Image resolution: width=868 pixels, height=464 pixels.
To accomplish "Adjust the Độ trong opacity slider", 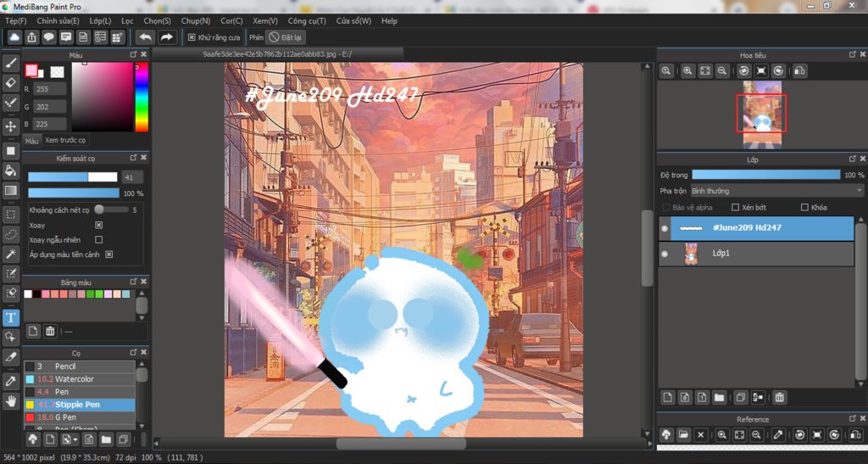I will coord(766,175).
